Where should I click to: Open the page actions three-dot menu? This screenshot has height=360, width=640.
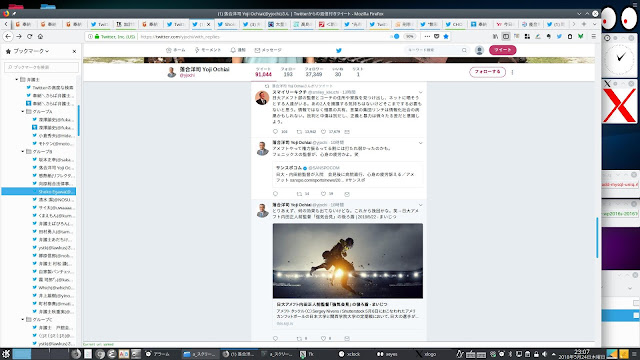click(x=427, y=36)
